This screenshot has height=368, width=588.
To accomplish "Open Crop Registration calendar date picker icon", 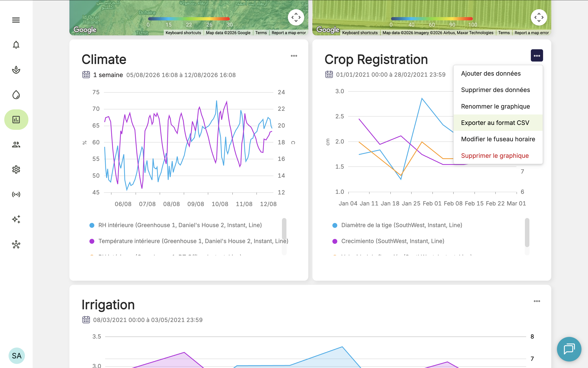I will click(x=329, y=74).
